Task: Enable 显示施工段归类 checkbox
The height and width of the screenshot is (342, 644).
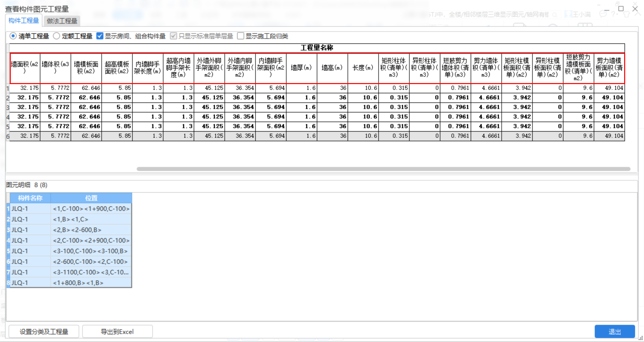Action: (x=240, y=36)
